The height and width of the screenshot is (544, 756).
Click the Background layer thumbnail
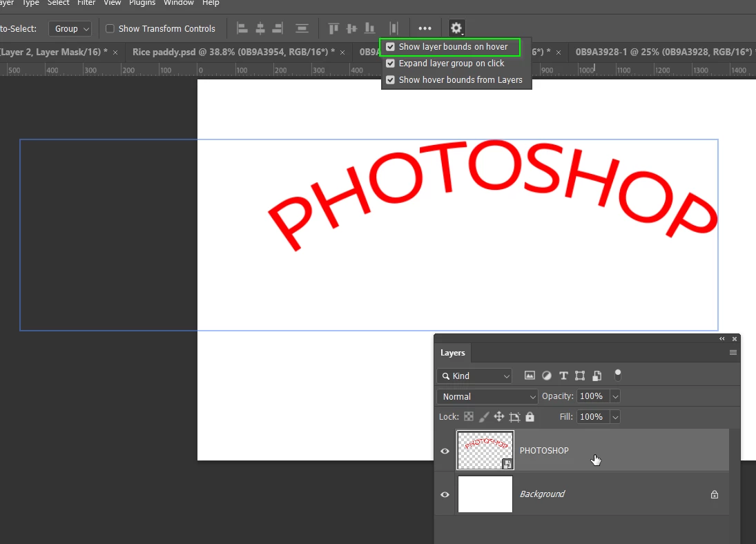click(485, 494)
